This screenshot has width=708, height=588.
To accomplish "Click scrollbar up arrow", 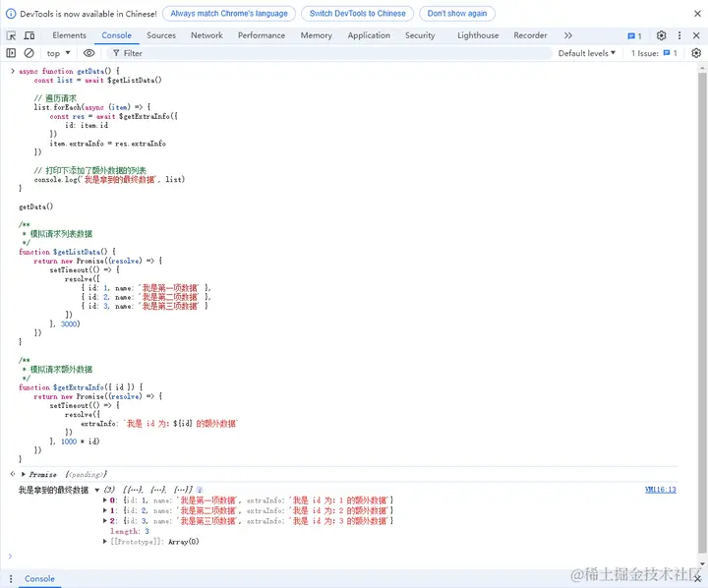I will point(702,68).
